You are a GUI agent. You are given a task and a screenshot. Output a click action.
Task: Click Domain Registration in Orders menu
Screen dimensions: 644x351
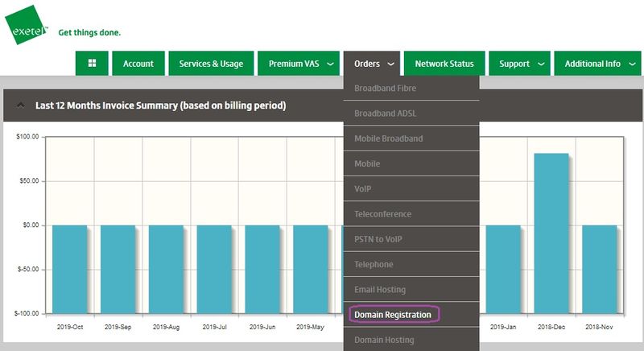tap(411, 315)
